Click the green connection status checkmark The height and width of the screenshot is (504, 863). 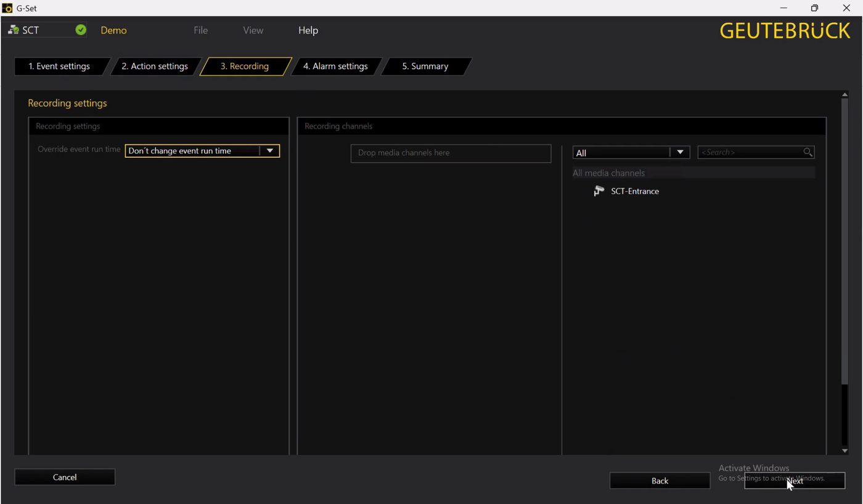tap(81, 30)
